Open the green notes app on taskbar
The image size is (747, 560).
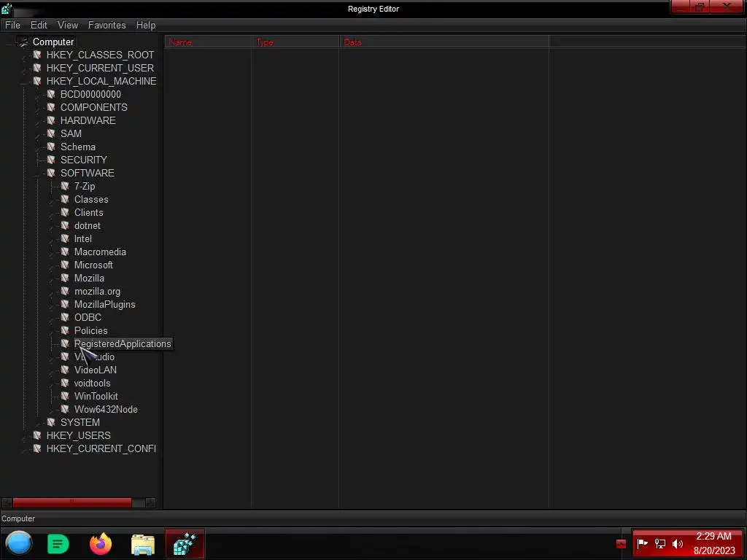pyautogui.click(x=58, y=544)
